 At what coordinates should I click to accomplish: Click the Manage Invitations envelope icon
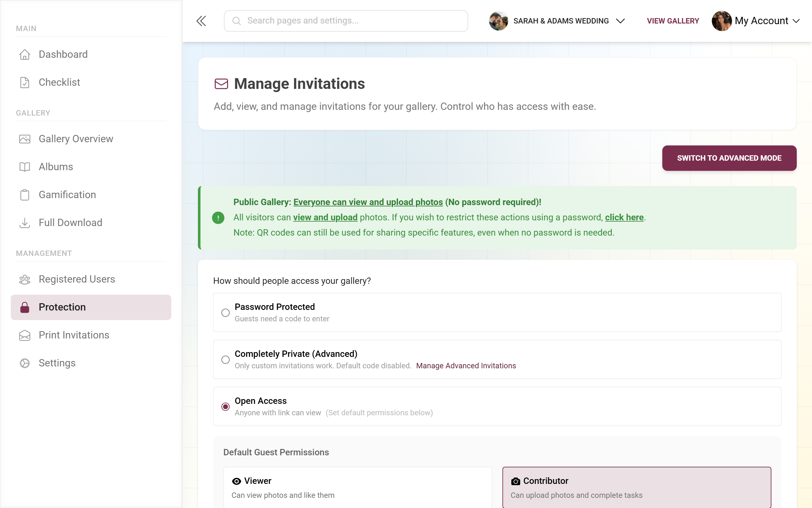221,84
